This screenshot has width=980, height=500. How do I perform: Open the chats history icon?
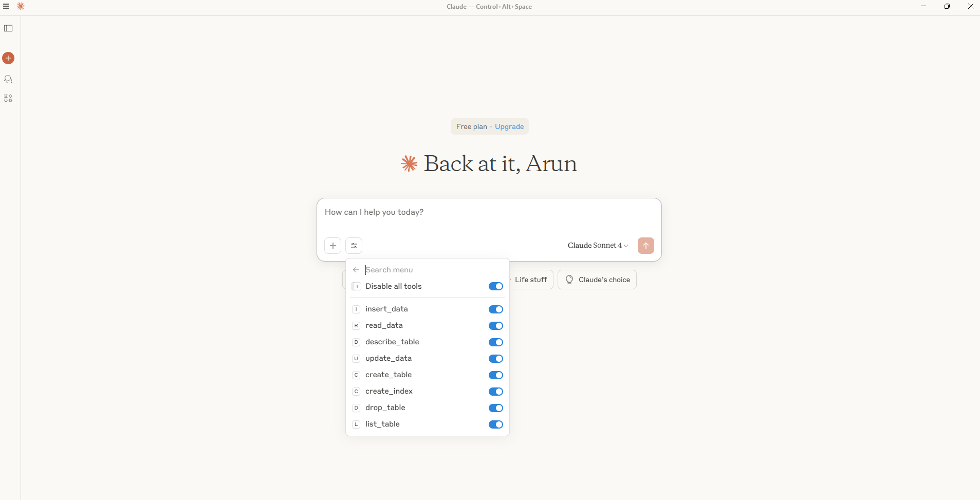pos(8,79)
